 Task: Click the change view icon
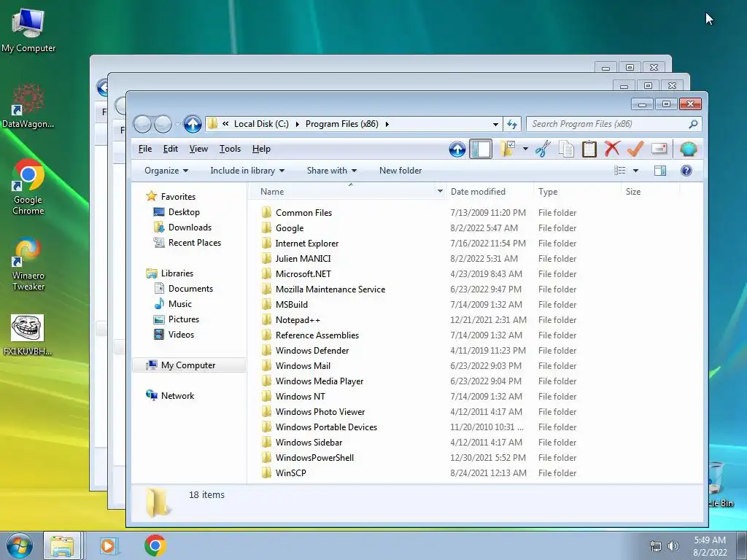(x=620, y=171)
